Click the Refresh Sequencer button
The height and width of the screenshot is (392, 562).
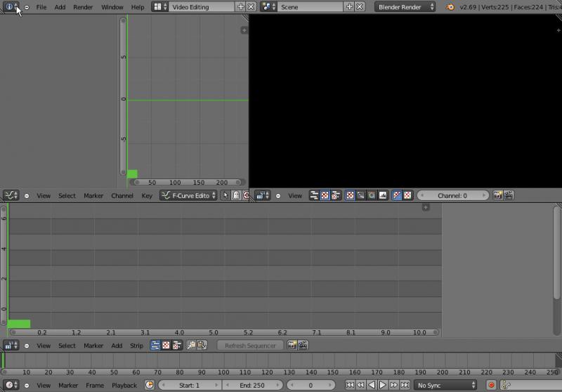(250, 345)
